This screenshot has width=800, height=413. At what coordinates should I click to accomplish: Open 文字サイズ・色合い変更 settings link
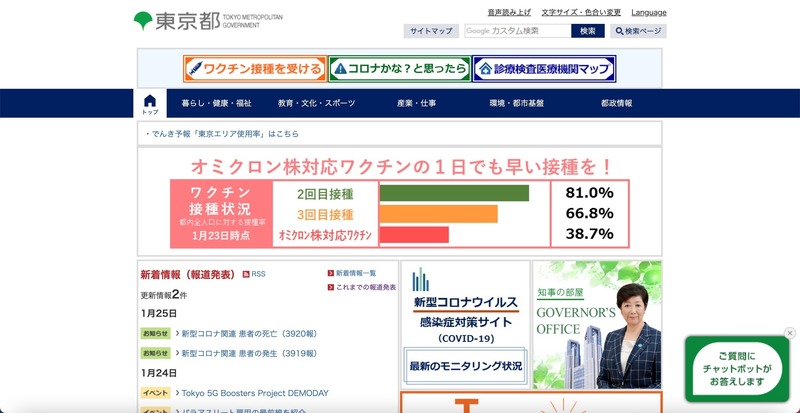point(581,13)
